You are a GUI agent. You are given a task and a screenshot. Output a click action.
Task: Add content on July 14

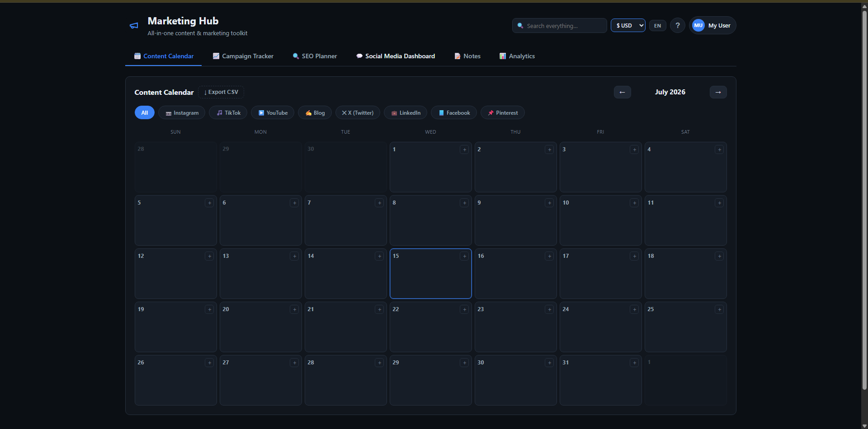(x=379, y=256)
